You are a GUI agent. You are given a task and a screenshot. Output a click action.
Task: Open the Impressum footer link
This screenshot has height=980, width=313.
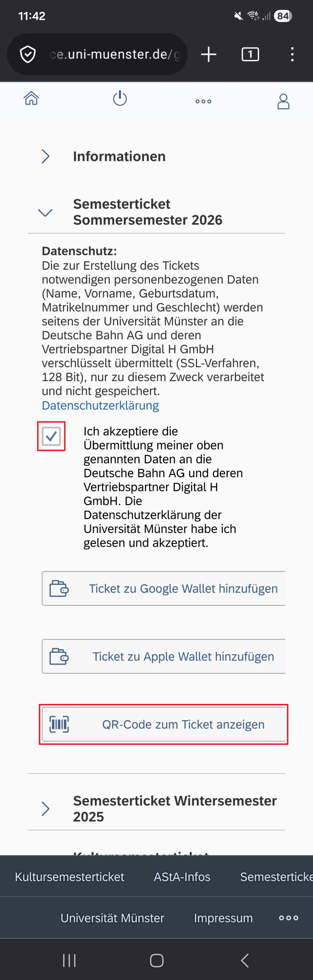pyautogui.click(x=223, y=918)
